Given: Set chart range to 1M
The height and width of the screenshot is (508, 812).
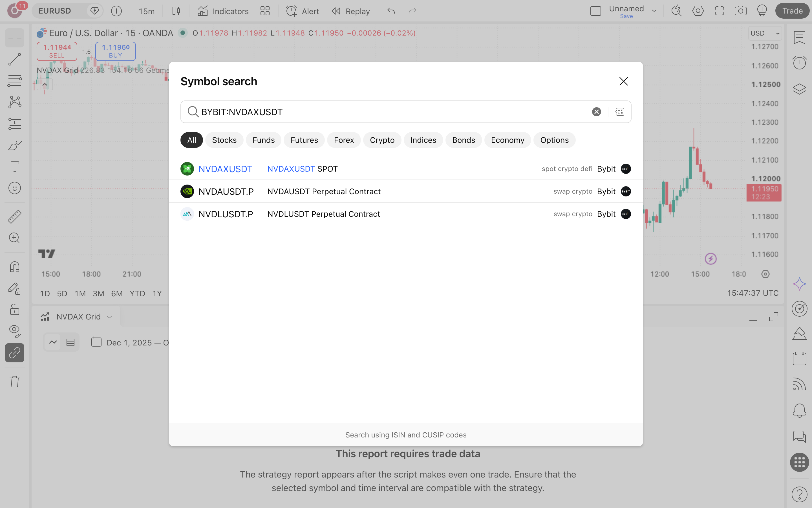Looking at the screenshot, I should pyautogui.click(x=80, y=294).
